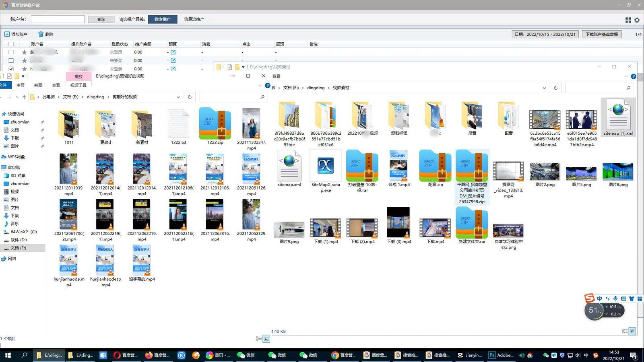Edit budget pencil icon in first account row

pos(173,52)
